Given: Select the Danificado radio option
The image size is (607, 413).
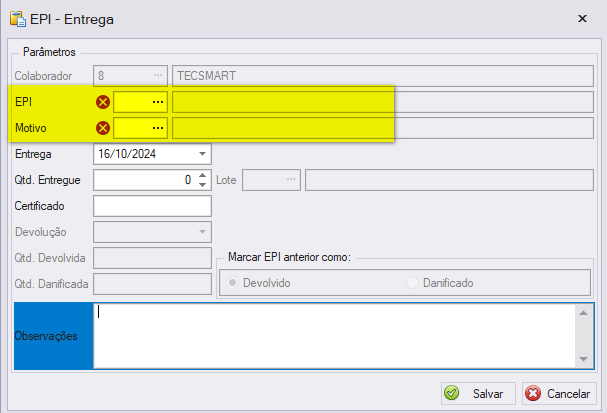Looking at the screenshot, I should tap(412, 283).
